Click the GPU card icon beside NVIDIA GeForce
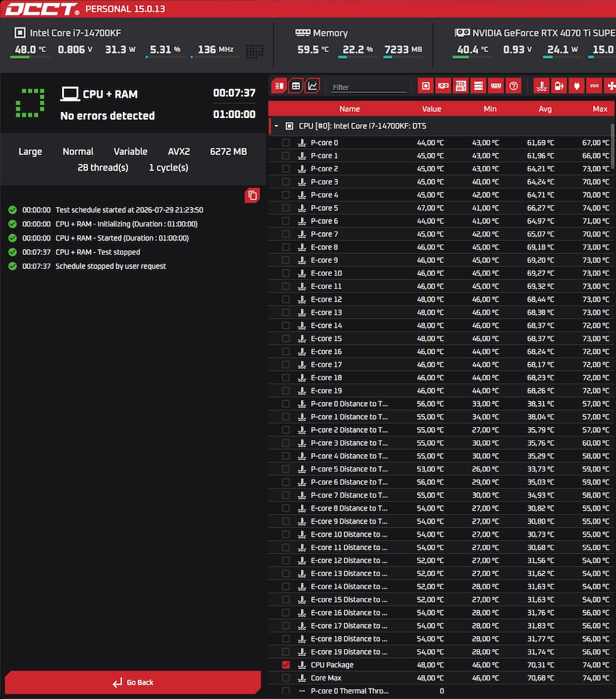Image resolution: width=616 pixels, height=699 pixels. point(462,33)
